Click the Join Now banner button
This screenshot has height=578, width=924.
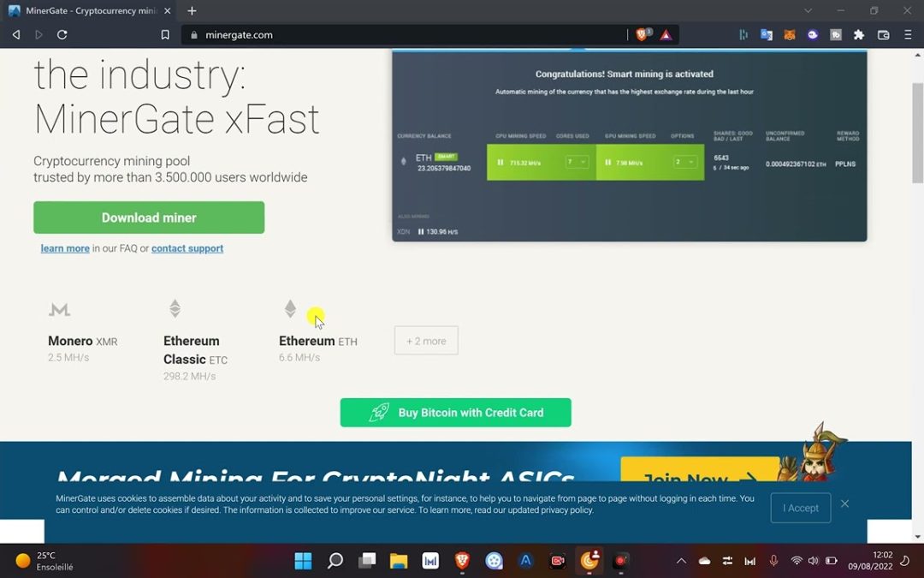pos(700,469)
